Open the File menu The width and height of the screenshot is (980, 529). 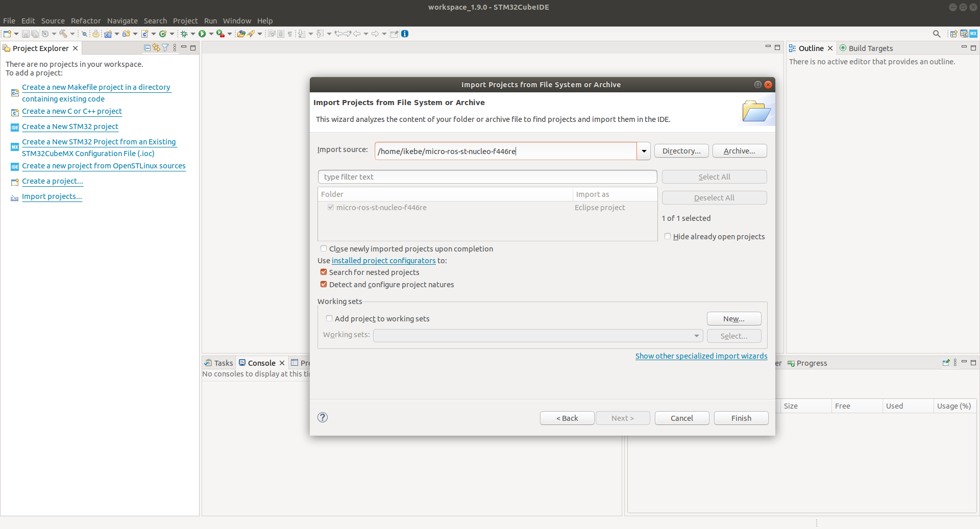coord(9,21)
